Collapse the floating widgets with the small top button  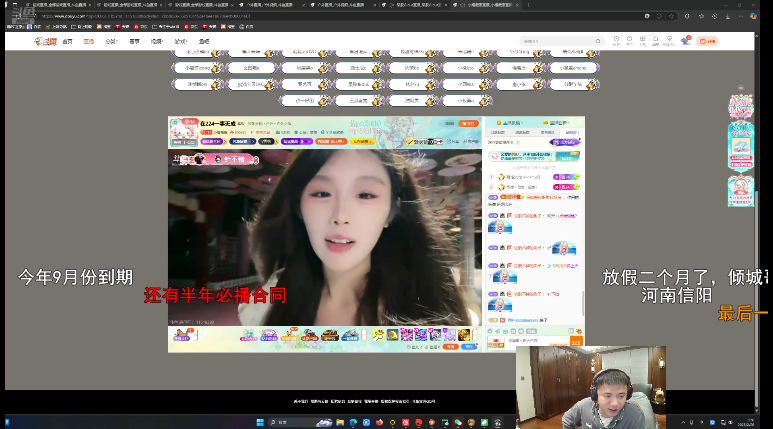click(x=741, y=88)
